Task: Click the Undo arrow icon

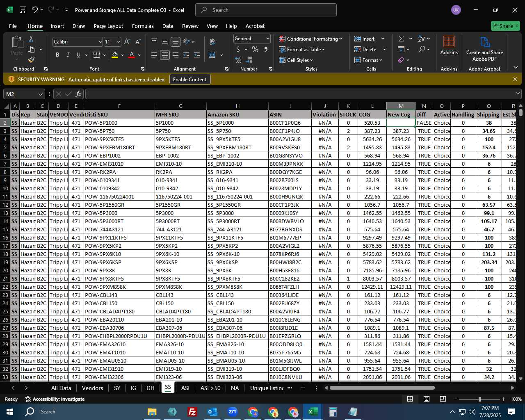Action: pos(35,10)
